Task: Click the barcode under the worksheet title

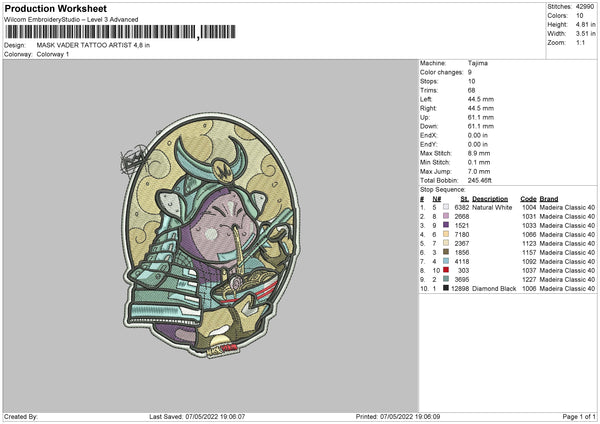Action: coord(121,32)
